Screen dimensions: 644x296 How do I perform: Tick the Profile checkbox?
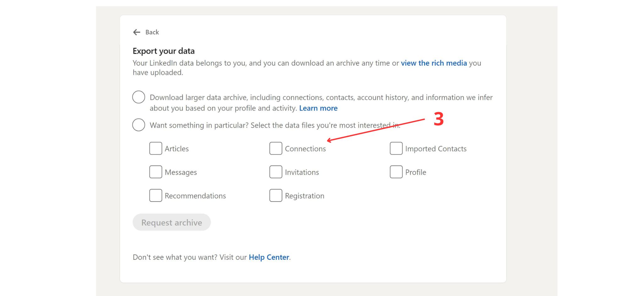396,172
